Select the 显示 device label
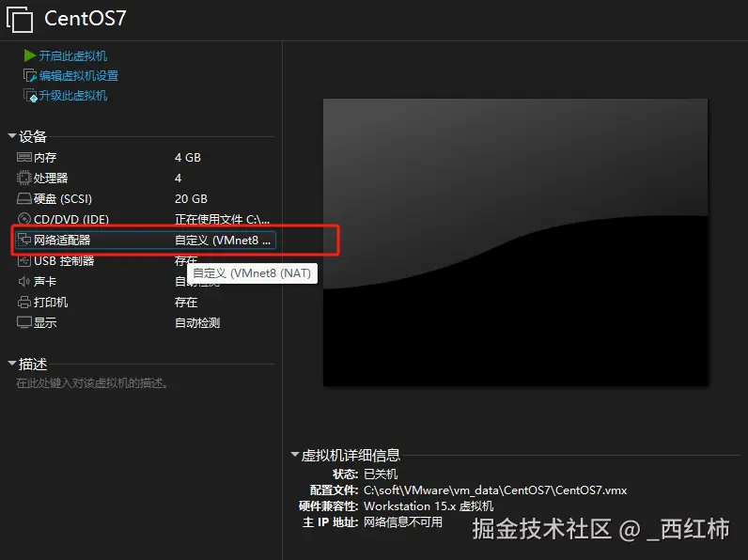Screen dimensions: 748x560 click(45, 323)
